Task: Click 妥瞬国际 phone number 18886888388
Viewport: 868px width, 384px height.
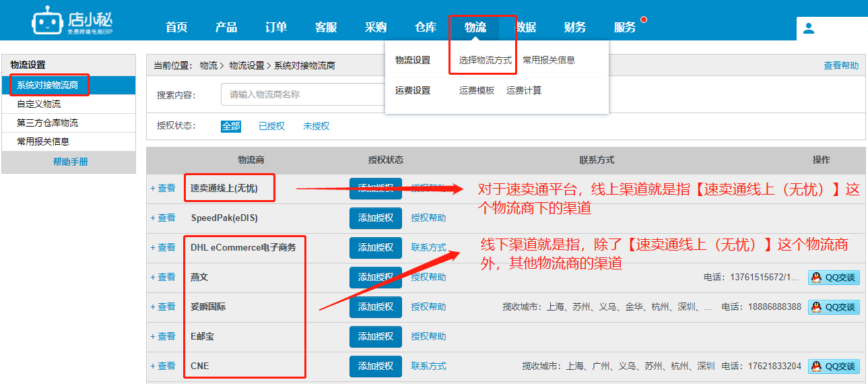Action: tap(774, 307)
